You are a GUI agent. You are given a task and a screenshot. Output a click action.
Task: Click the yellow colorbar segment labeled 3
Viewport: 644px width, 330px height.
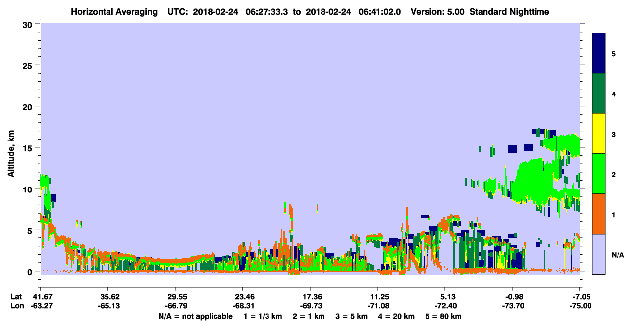point(599,134)
